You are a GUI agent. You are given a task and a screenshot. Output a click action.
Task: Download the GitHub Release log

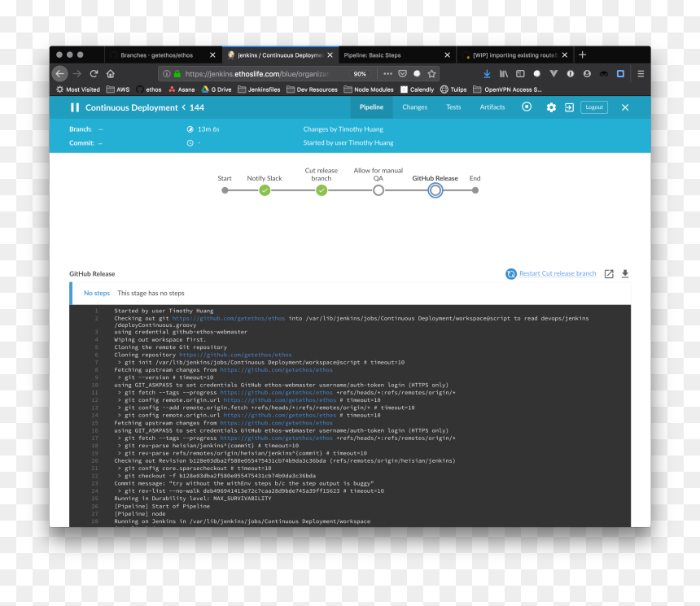tap(625, 274)
